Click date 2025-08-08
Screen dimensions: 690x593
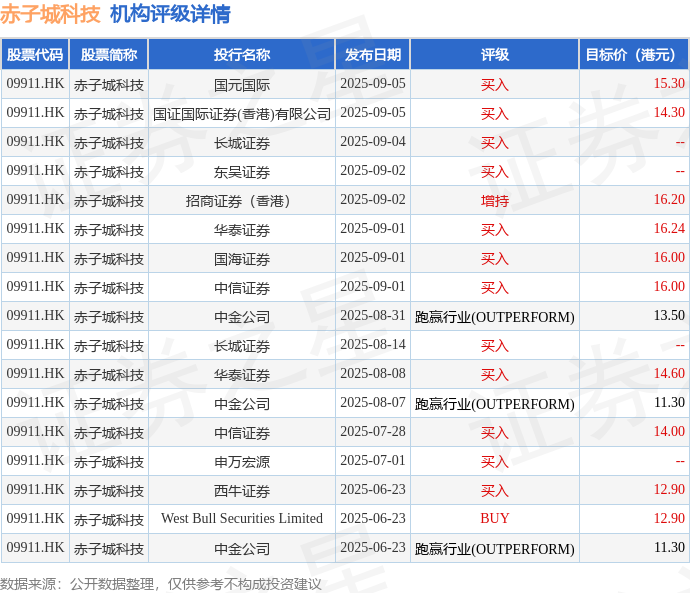373,373
